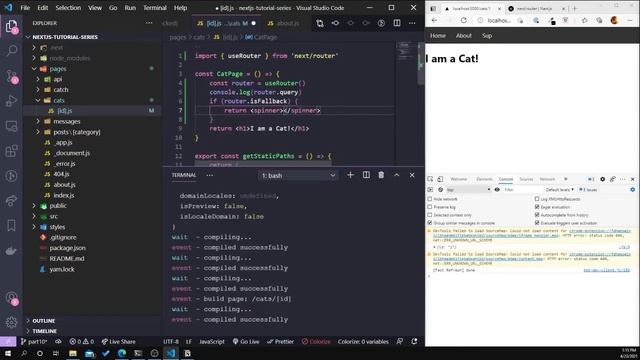This screenshot has height=360, width=640.
Task: Click the Open Changes icon in editor toolbar
Action: (320, 23)
